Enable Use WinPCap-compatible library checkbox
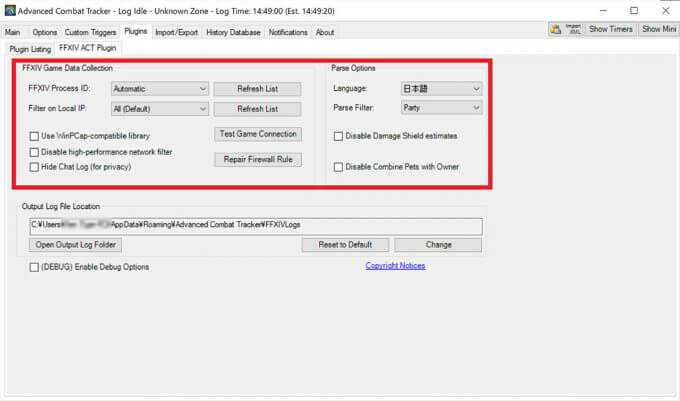Viewport: 680px width, 401px height. point(36,136)
